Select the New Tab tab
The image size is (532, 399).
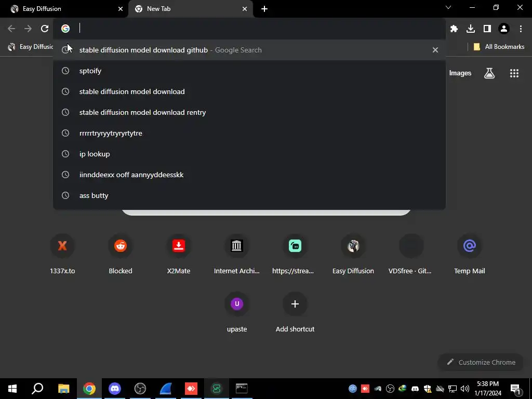coord(191,9)
